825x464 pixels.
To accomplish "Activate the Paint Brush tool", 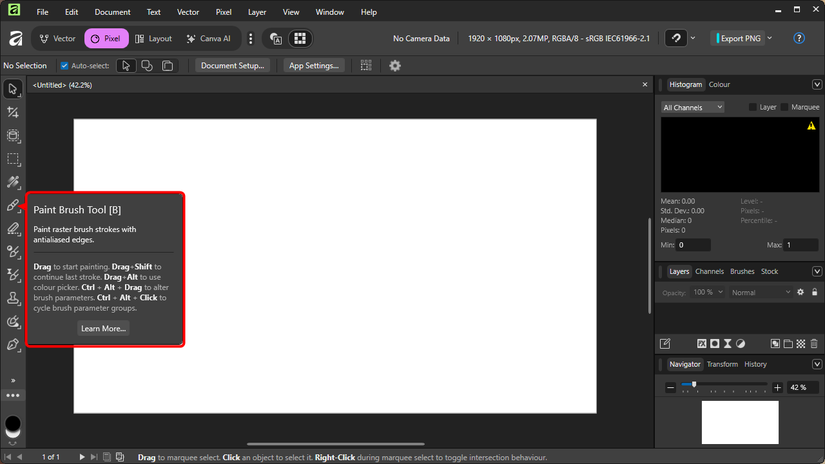I will click(13, 205).
